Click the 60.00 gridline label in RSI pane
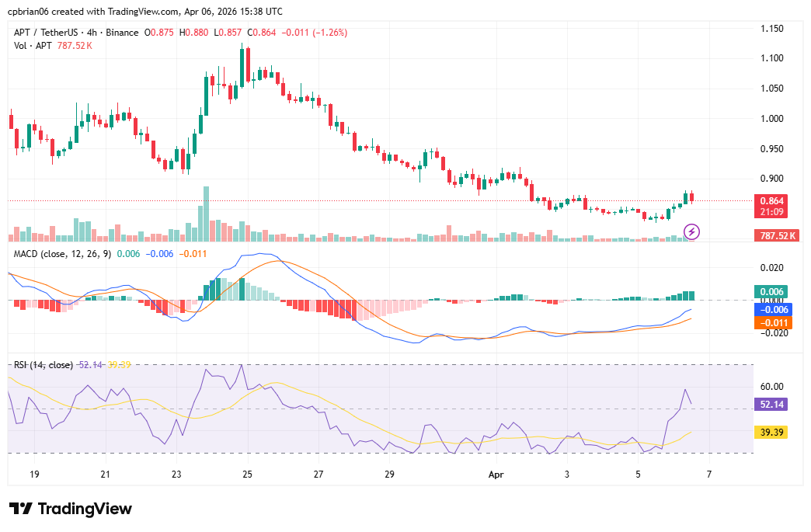The height and width of the screenshot is (532, 811). [772, 386]
